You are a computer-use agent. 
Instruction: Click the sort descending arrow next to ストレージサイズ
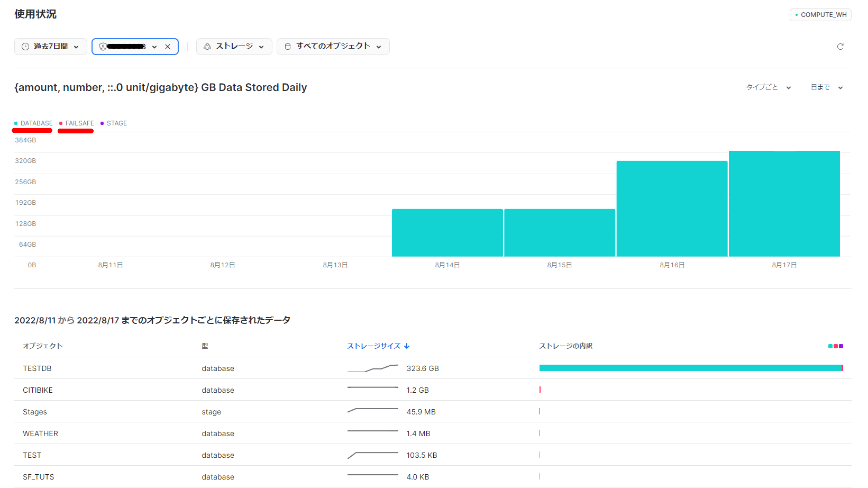(407, 346)
